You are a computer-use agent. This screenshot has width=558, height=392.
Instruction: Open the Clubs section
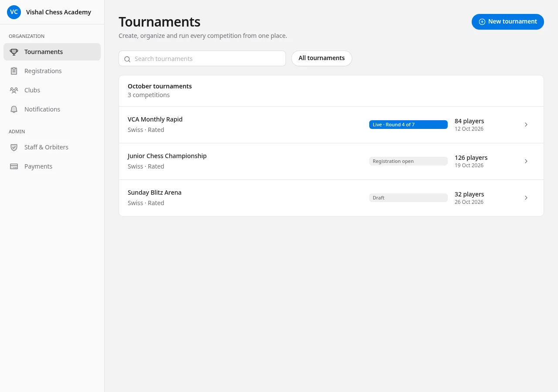[52, 90]
